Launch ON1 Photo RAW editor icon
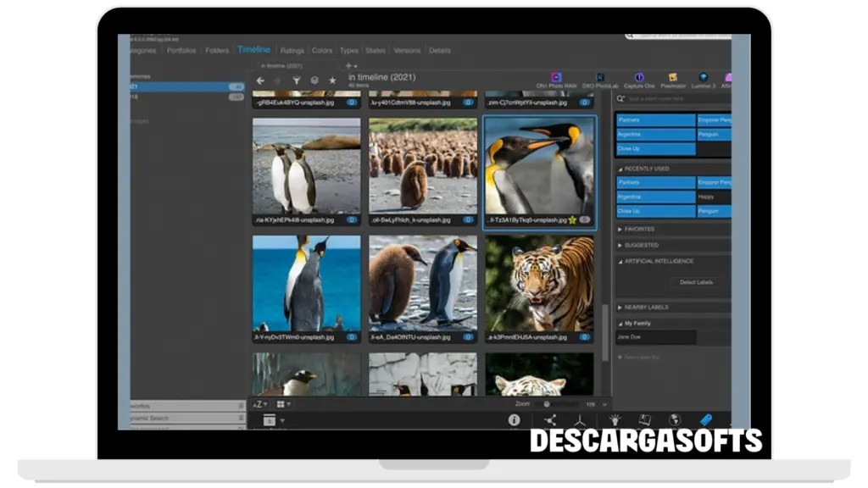Screen dimensions: 868x488 [x=556, y=78]
